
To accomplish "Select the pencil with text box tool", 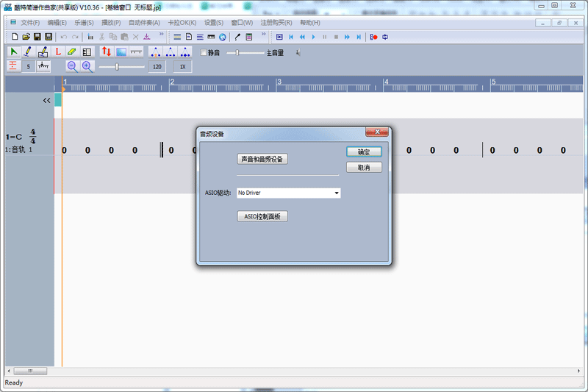I will (43, 51).
